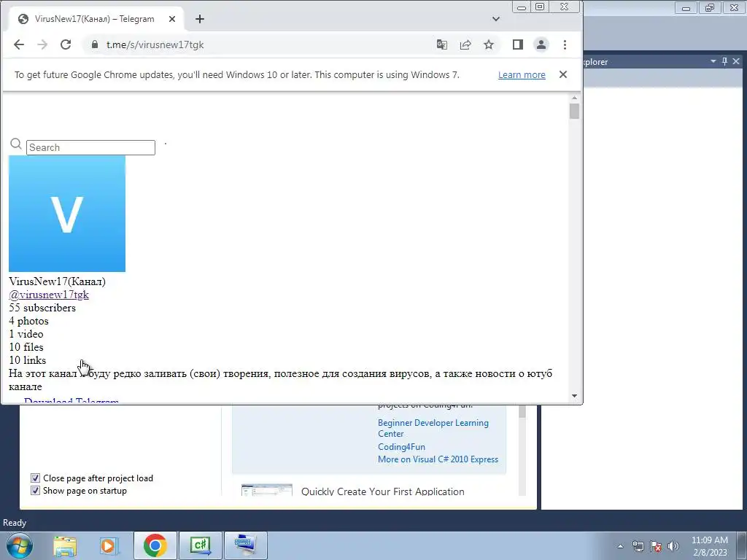Close the VirusNew17 Telegram tab
This screenshot has height=560, width=747.
coord(172,19)
